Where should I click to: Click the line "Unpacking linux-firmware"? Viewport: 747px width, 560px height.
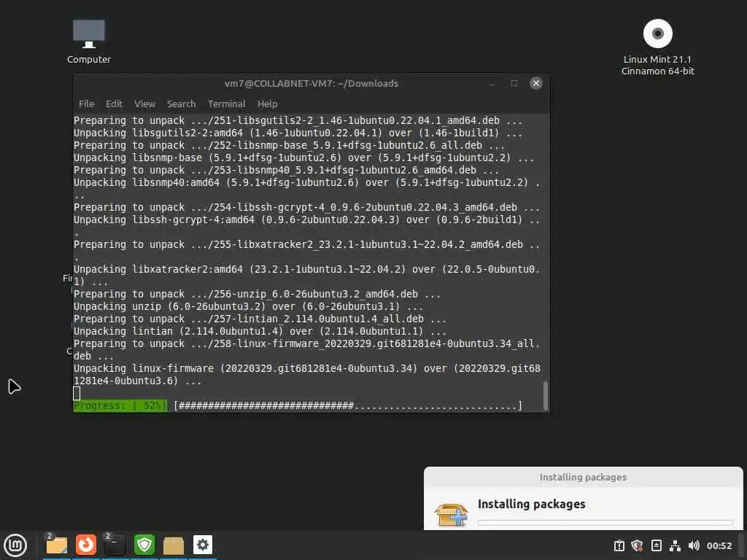point(307,374)
